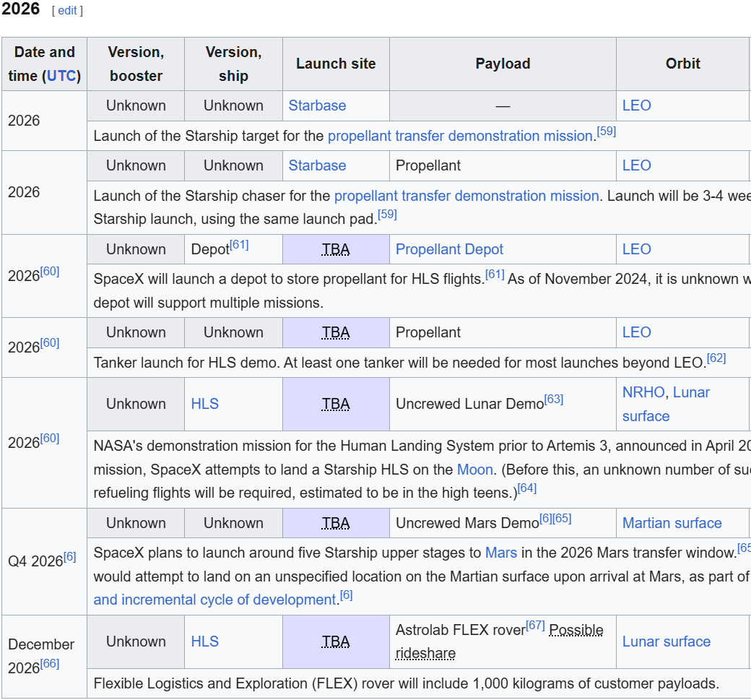Image resolution: width=751 pixels, height=700 pixels.
Task: Open the Propellant Depot payload link
Action: click(449, 249)
